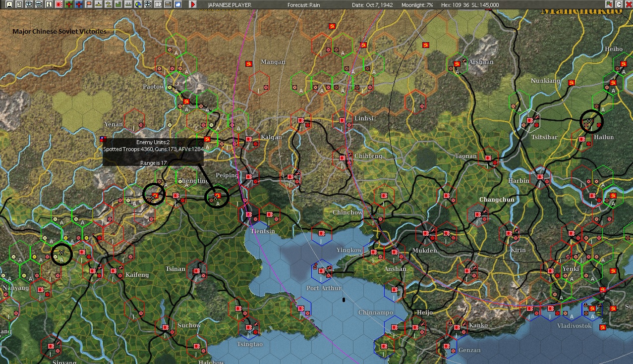Click the Yenan city label
The width and height of the screenshot is (633, 364).
(x=114, y=124)
